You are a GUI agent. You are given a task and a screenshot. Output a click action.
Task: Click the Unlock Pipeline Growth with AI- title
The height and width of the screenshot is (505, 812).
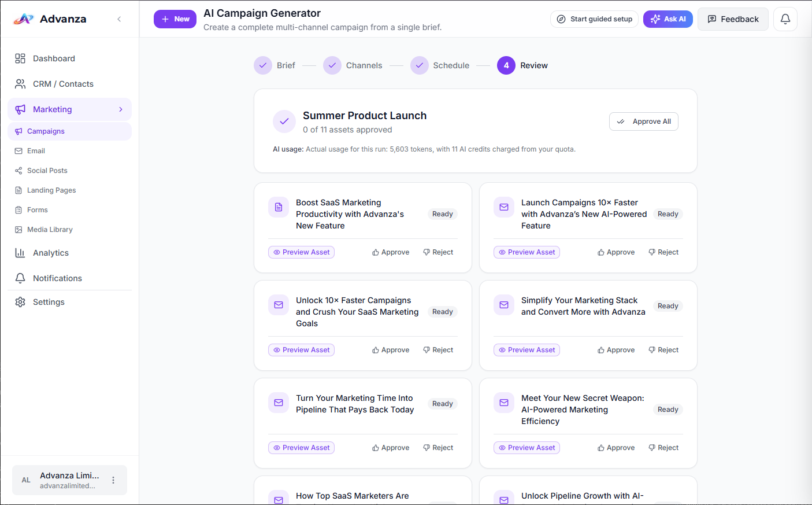click(x=583, y=496)
